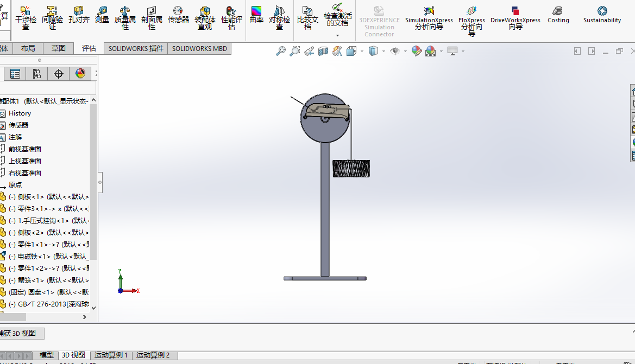
Task: Open Dynamic Annotation Views
Action: (337, 51)
